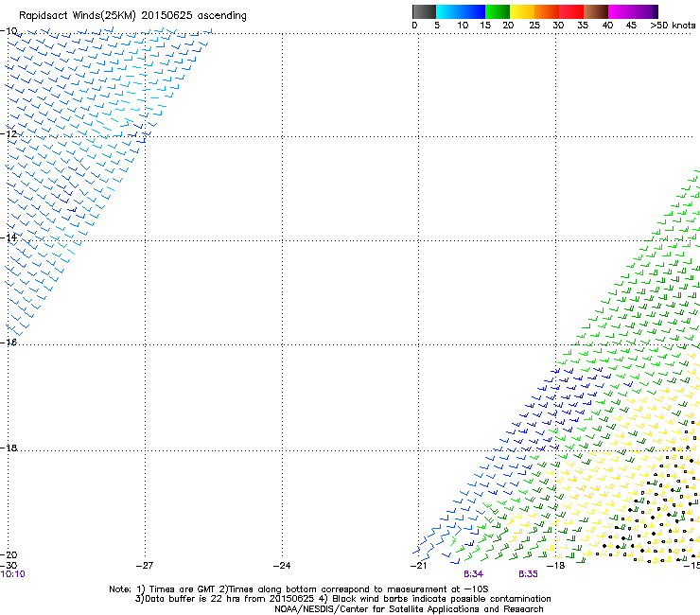Click the 'NOAA/NESDIS/Center for Satellite Applications and Research' credit

tap(409, 609)
